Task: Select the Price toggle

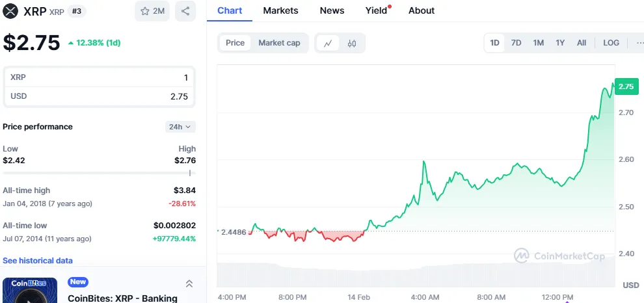Action: pyautogui.click(x=235, y=43)
